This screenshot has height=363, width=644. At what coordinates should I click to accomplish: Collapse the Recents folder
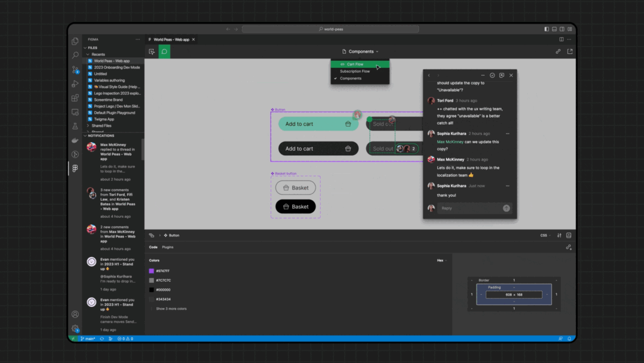tap(95, 54)
